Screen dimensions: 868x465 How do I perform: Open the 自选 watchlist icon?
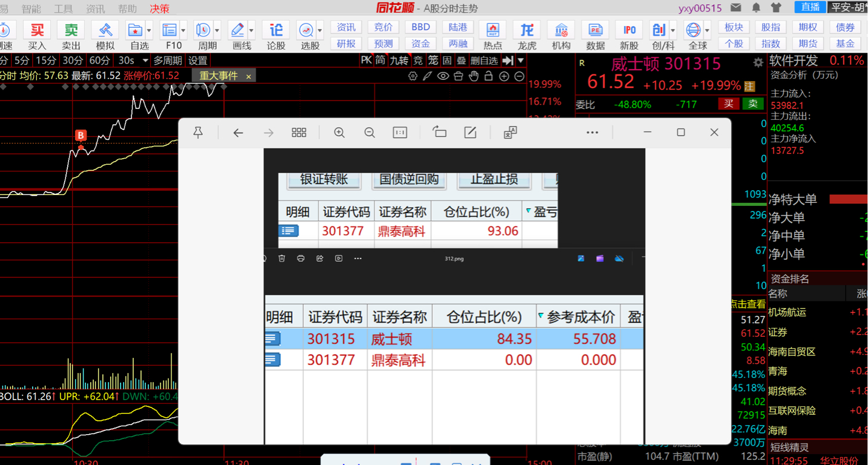(134, 30)
